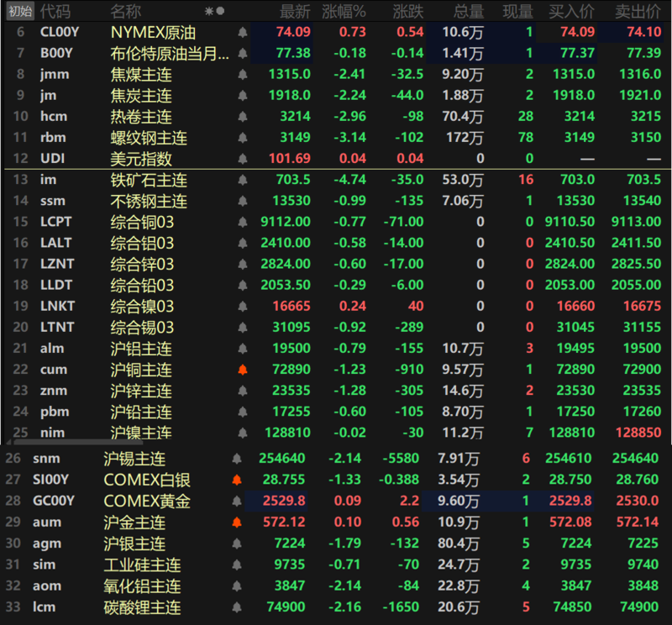Sort by 涨幅% column header
The height and width of the screenshot is (625, 672).
(x=344, y=12)
